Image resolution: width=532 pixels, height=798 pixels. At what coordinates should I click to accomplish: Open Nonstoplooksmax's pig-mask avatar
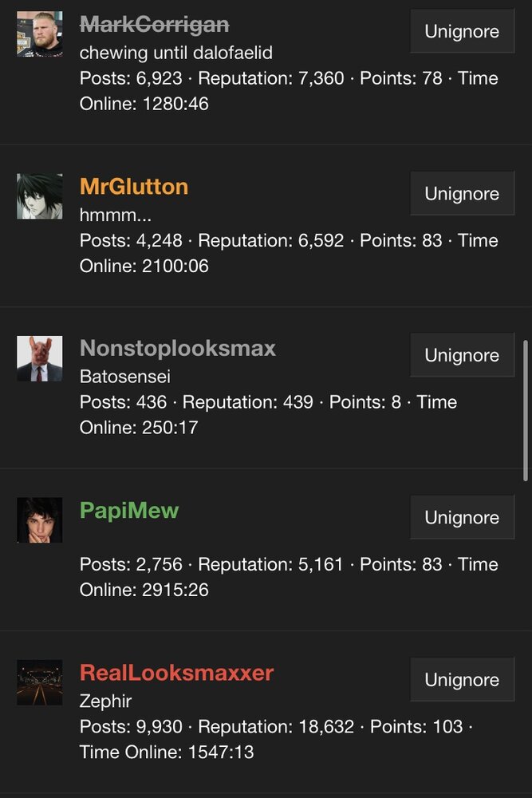point(40,358)
